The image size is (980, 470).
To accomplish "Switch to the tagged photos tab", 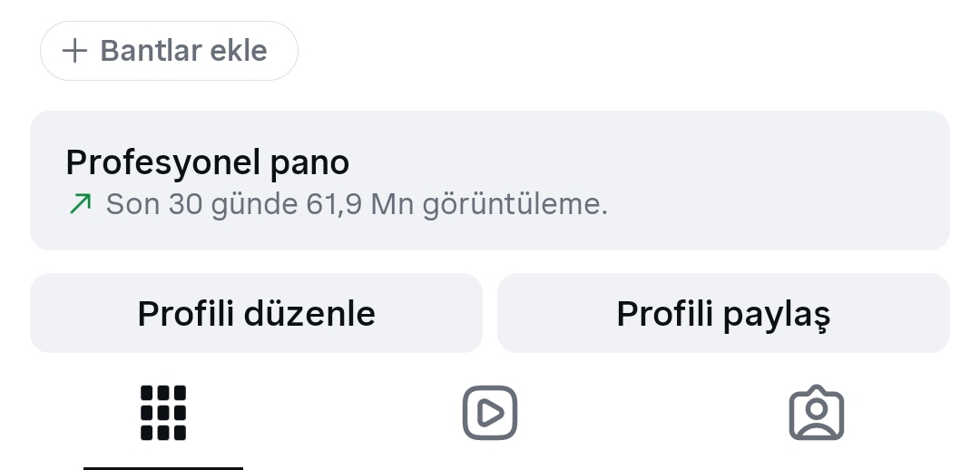I will point(817,413).
